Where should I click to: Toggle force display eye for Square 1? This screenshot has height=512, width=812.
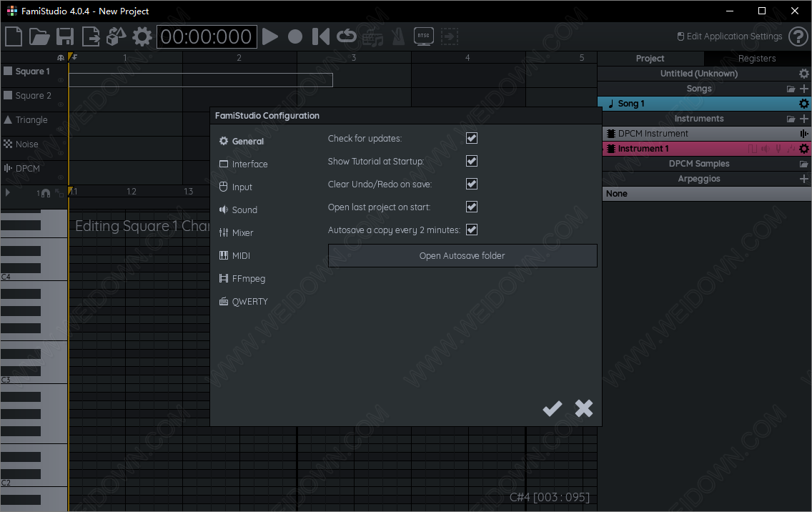click(61, 80)
